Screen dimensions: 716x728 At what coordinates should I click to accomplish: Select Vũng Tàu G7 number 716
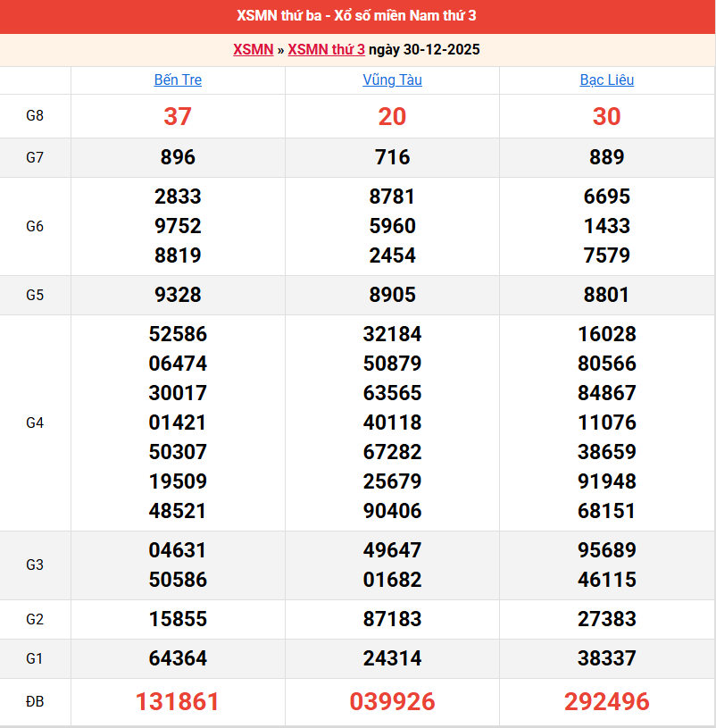tap(392, 158)
